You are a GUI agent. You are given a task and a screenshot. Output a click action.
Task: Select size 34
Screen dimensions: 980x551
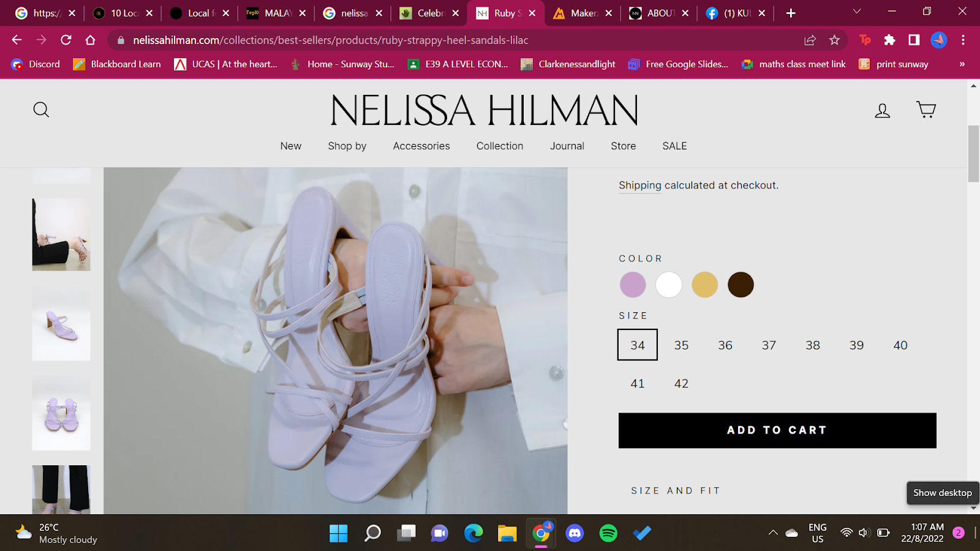[638, 345]
